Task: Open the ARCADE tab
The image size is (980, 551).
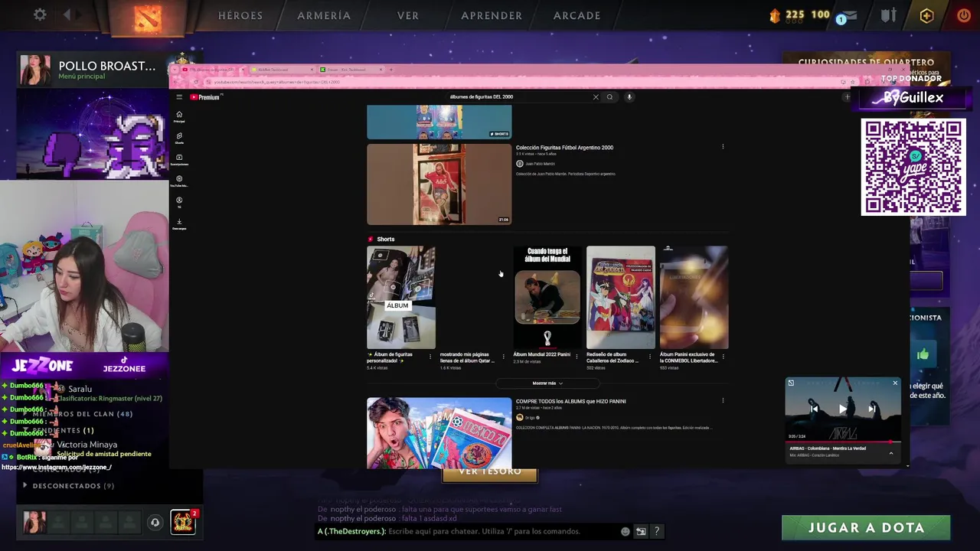Action: 577,15
